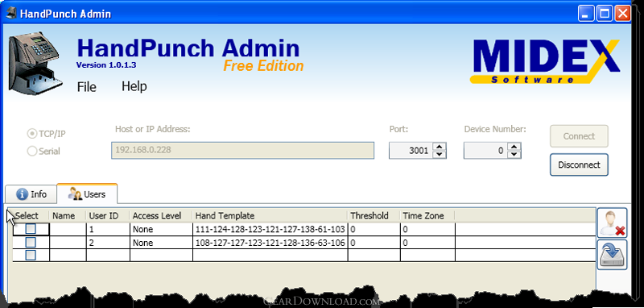This screenshot has width=644, height=308.
Task: Check the Select box for User ID 2
Action: tap(31, 242)
